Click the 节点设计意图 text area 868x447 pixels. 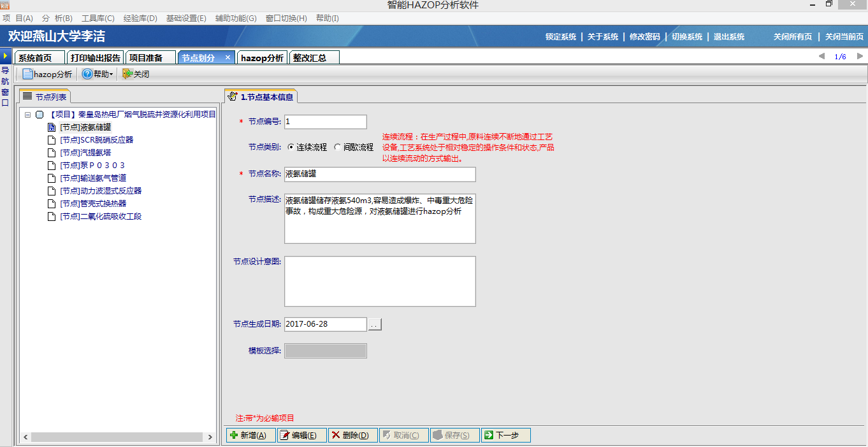tap(380, 281)
